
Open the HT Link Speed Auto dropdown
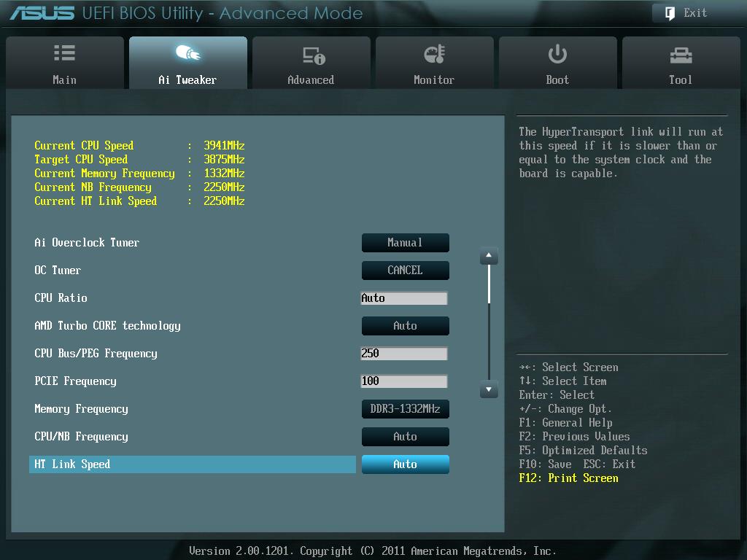point(405,464)
